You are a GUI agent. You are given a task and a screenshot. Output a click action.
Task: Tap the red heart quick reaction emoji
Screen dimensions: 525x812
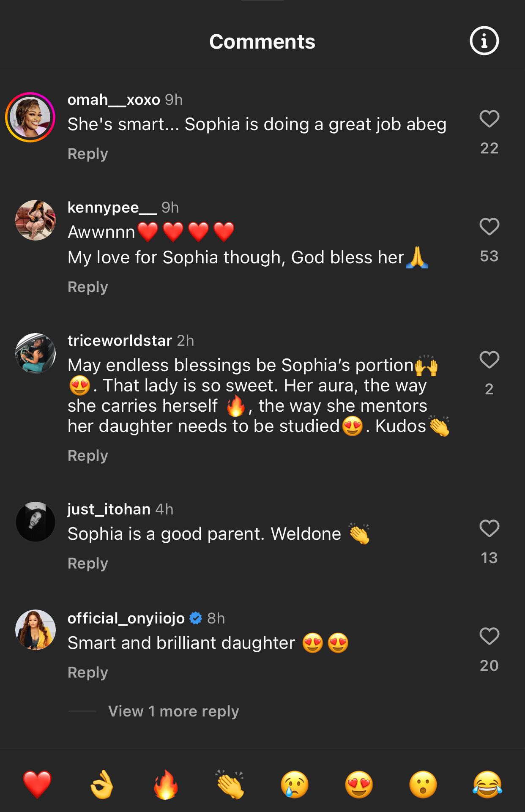37,784
